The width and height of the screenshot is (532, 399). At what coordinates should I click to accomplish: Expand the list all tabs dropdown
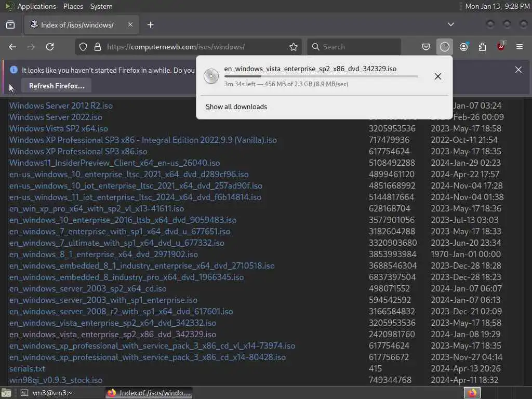pos(451,24)
